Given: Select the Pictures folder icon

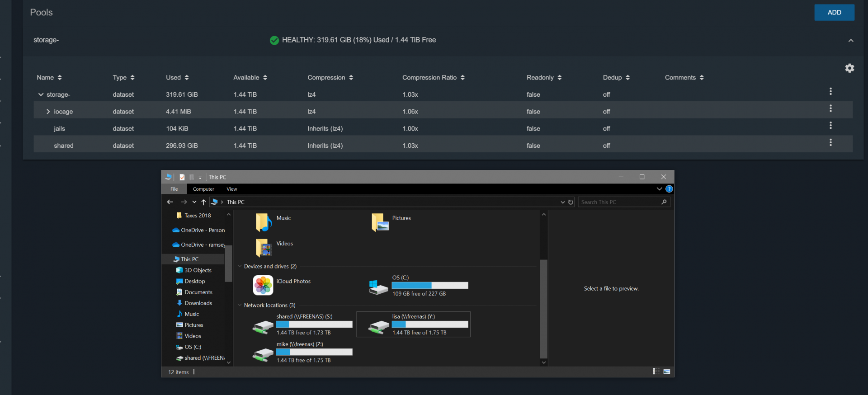Looking at the screenshot, I should coord(380,222).
